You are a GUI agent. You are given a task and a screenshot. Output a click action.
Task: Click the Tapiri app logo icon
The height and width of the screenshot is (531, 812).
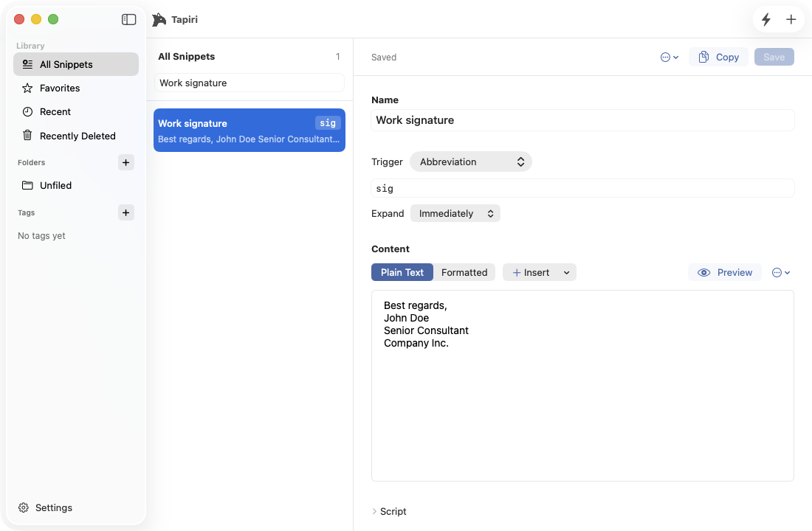pos(159,20)
